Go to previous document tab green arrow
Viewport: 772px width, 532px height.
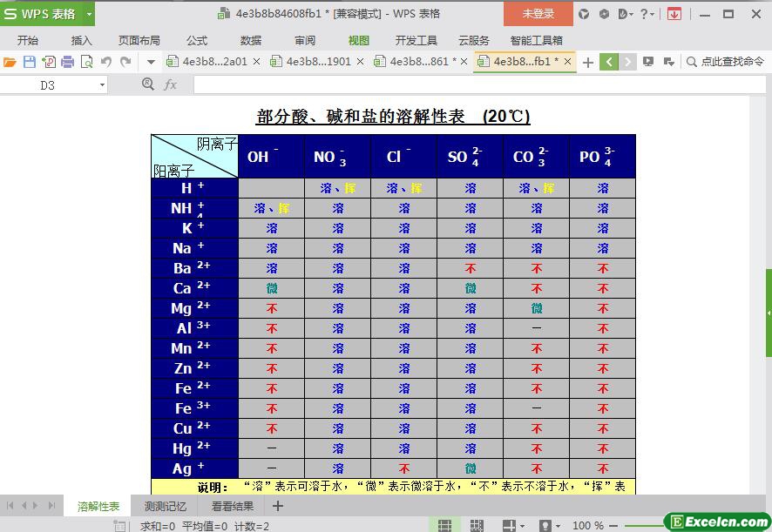(x=609, y=62)
